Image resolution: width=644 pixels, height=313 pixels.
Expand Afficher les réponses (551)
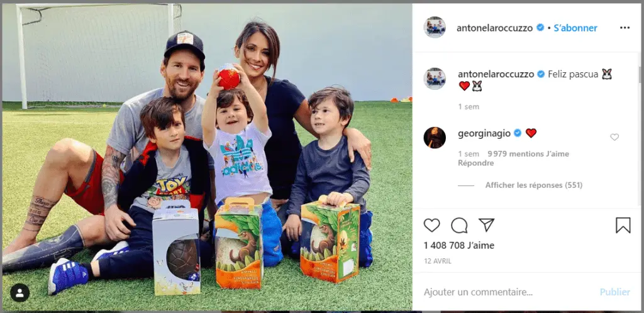point(533,185)
